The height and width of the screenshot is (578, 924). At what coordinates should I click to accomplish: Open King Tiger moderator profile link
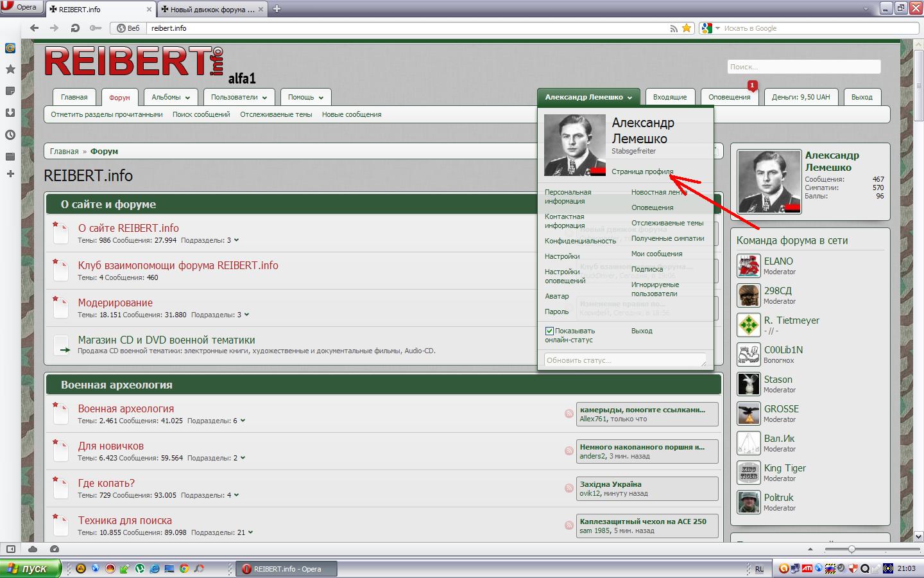[785, 469]
